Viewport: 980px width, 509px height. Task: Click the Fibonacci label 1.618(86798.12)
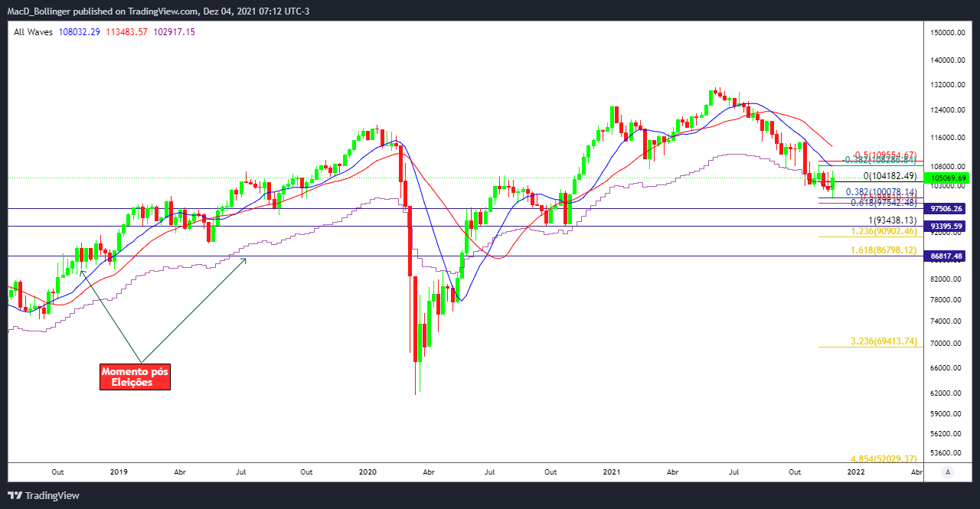(x=884, y=250)
